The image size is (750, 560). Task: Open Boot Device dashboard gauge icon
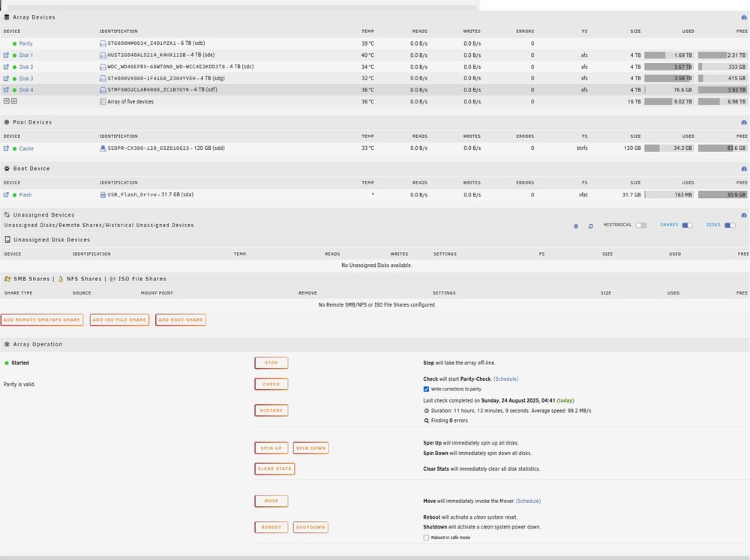point(744,169)
